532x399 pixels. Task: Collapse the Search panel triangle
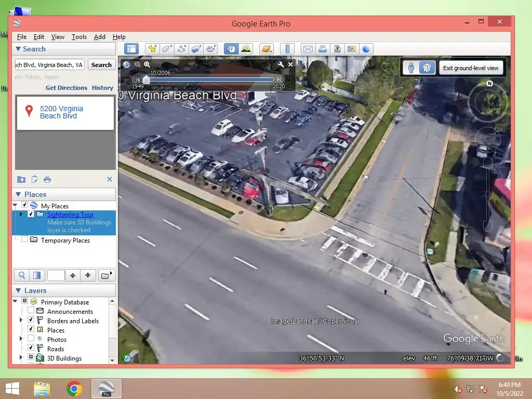18,49
